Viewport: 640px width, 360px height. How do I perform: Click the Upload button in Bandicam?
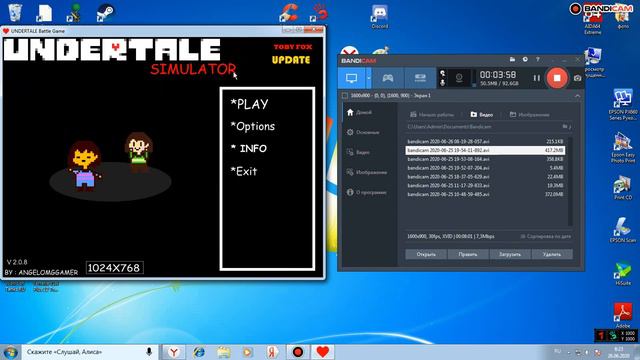pos(510,254)
